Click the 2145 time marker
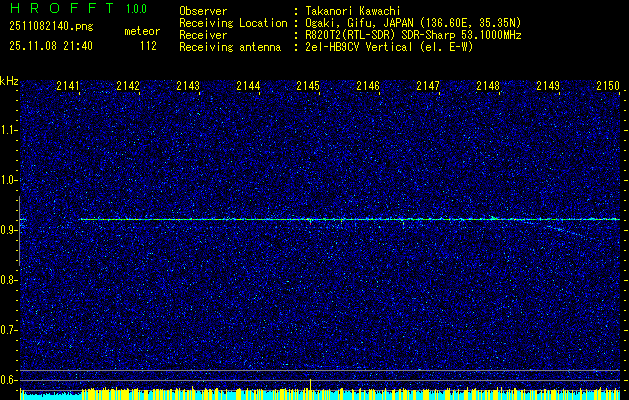 click(x=308, y=86)
